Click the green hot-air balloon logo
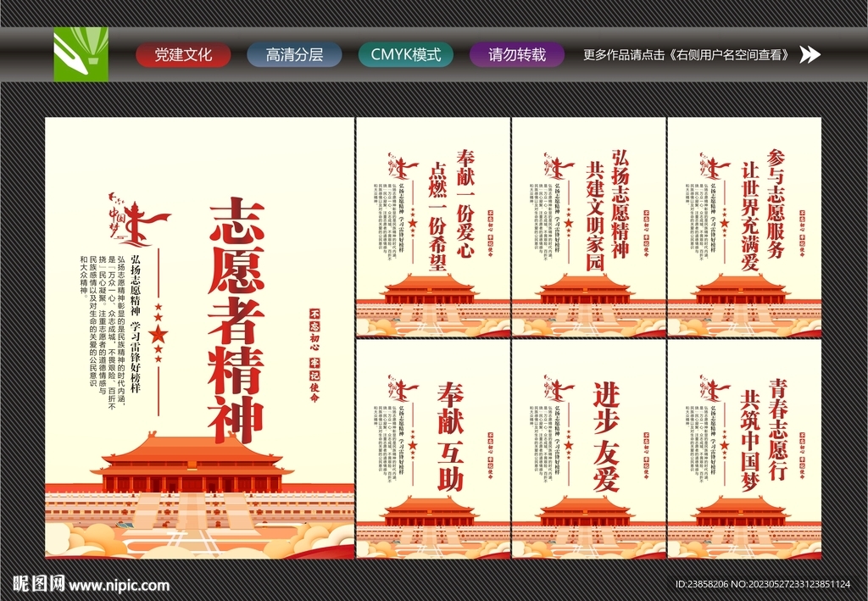The image size is (868, 601). click(x=81, y=54)
